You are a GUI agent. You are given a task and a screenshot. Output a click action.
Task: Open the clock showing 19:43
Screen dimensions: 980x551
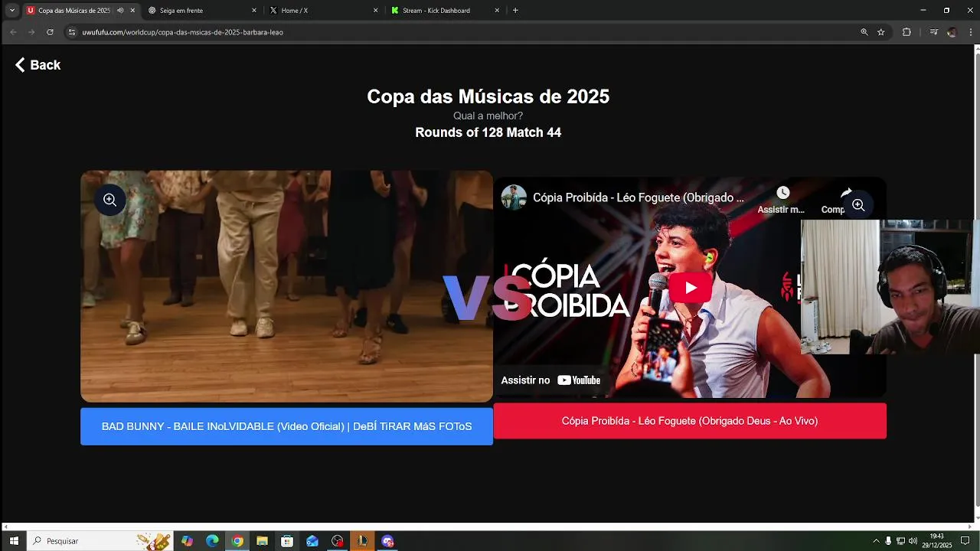pyautogui.click(x=936, y=541)
